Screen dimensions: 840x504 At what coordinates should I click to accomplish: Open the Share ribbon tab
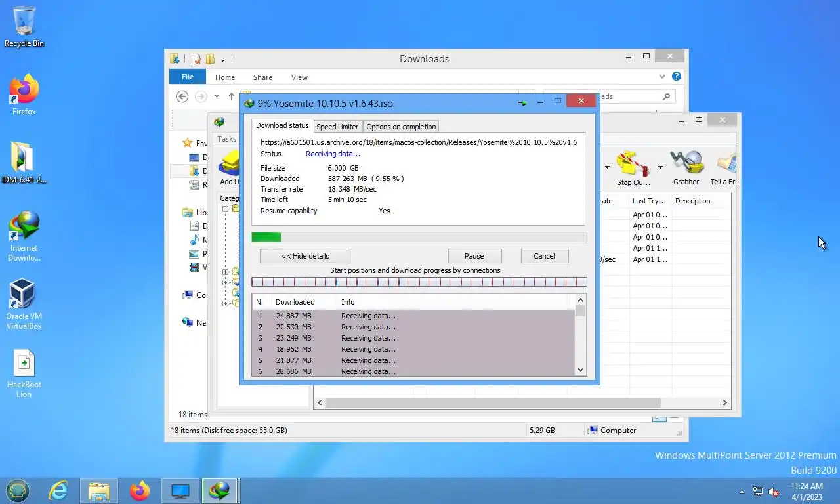262,77
